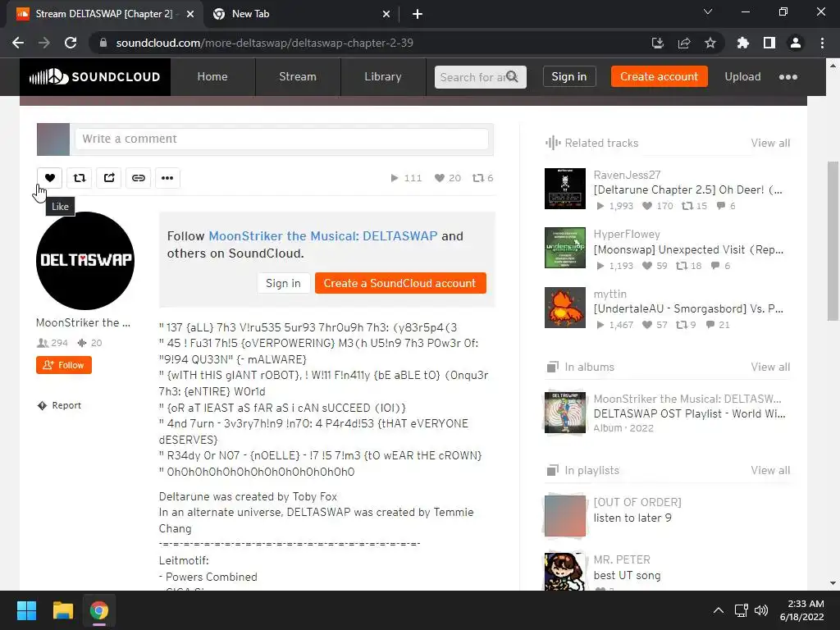Click the SoundCloud logo
Screen dimensions: 840x630
pos(95,76)
